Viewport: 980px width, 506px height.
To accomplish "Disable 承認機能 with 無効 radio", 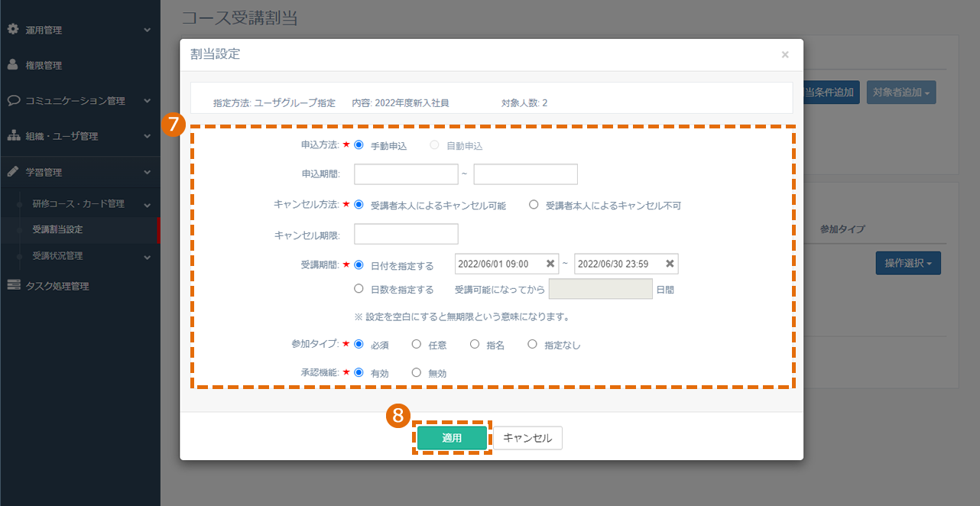I will point(417,372).
